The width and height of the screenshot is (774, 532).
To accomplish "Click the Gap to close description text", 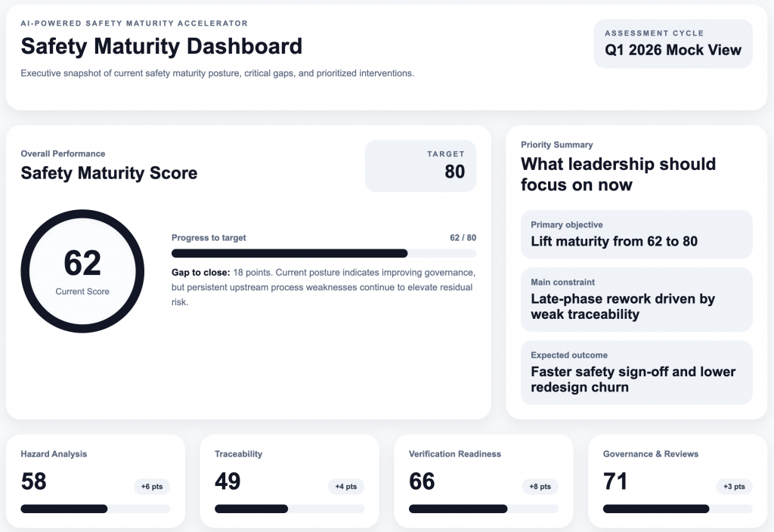I will tap(324, 287).
